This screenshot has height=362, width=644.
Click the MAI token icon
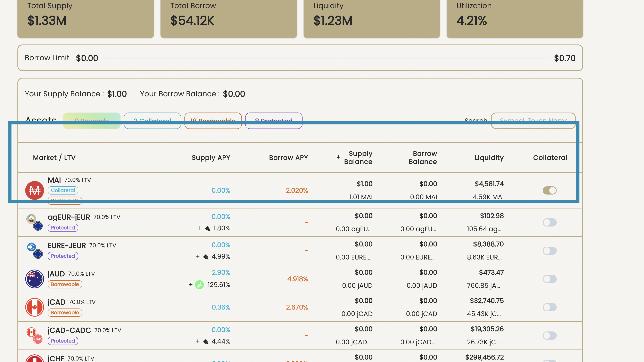(x=34, y=190)
